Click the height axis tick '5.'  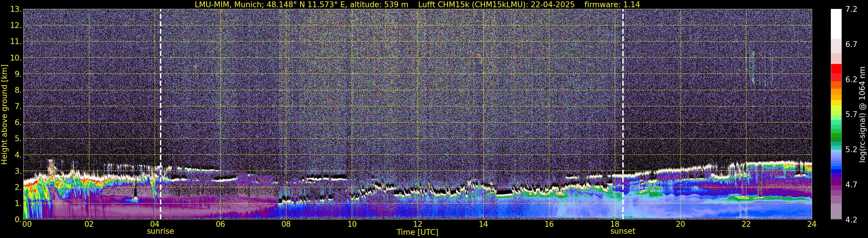18,139
